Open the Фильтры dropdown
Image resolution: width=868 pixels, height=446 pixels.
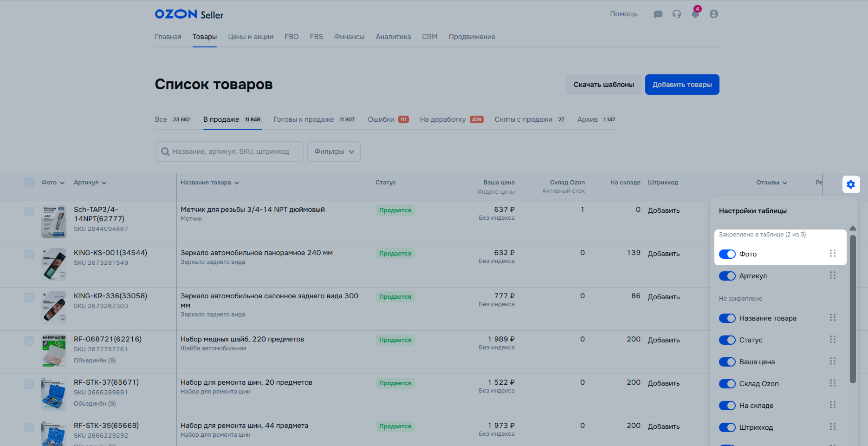[x=334, y=151]
